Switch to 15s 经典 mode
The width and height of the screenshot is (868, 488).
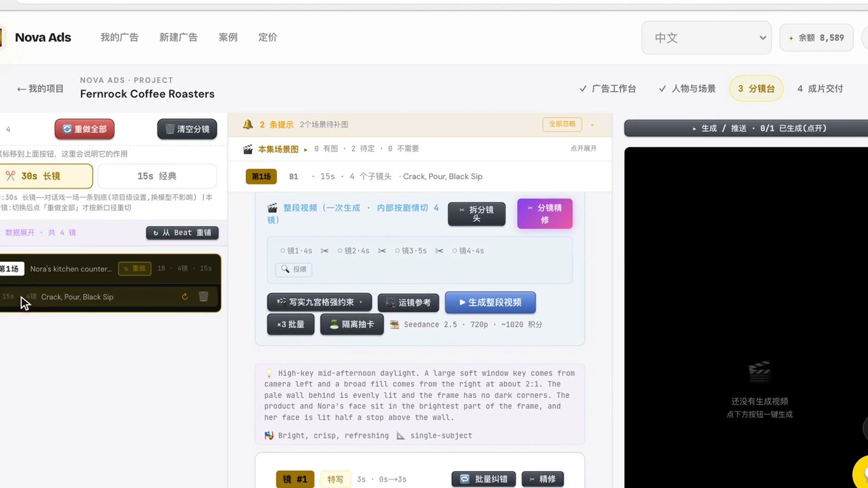click(x=157, y=176)
